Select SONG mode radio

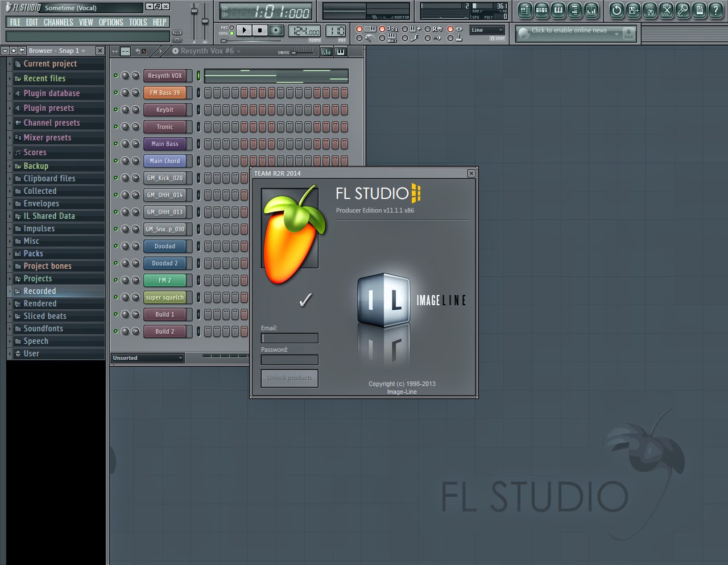click(231, 34)
